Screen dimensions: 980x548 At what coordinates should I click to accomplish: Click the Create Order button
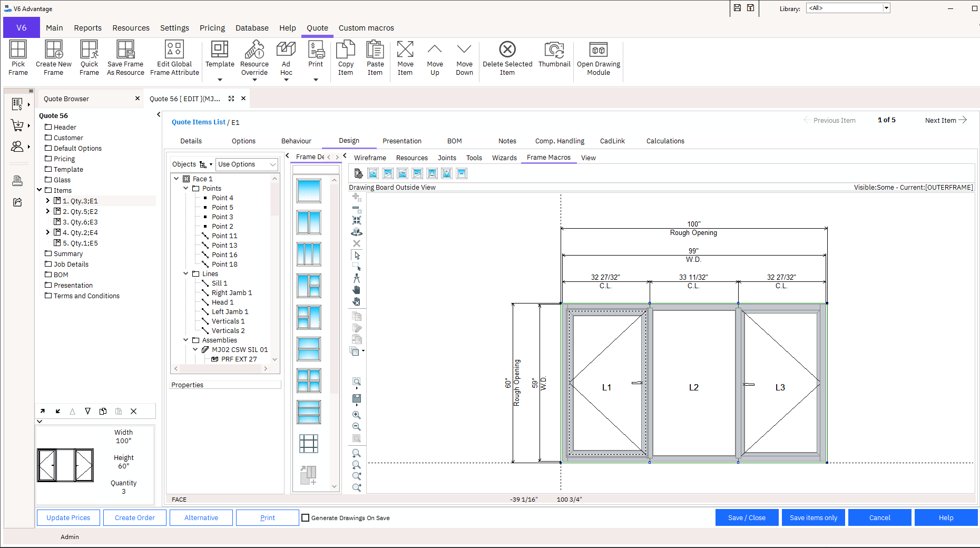pyautogui.click(x=134, y=517)
